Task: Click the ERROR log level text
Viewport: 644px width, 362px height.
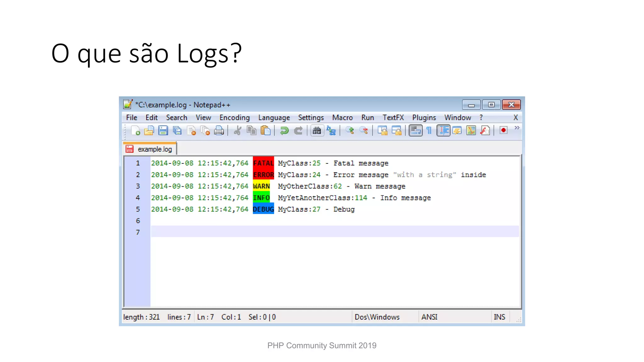Action: (263, 175)
